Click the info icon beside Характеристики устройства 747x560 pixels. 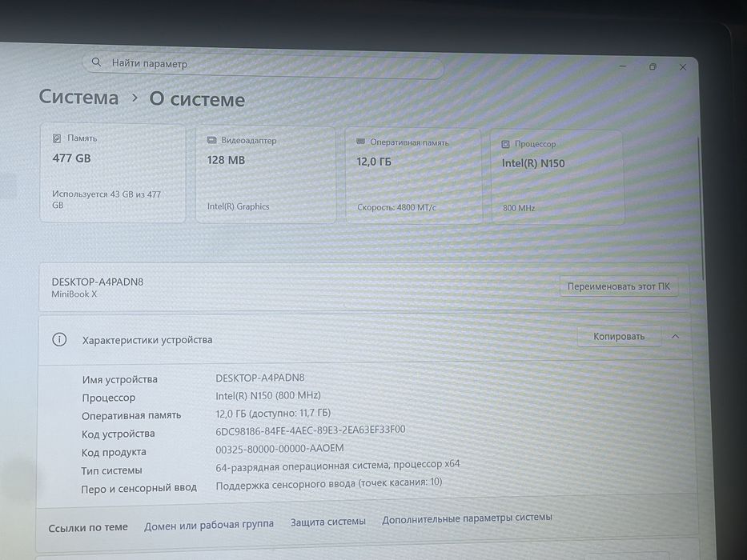point(59,339)
